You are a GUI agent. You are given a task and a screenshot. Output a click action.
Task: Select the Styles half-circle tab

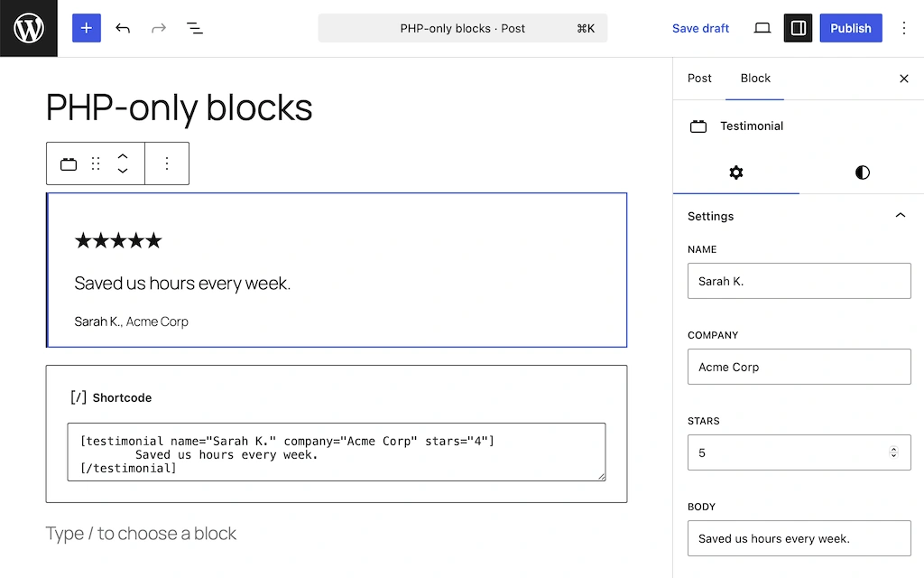[x=862, y=172]
